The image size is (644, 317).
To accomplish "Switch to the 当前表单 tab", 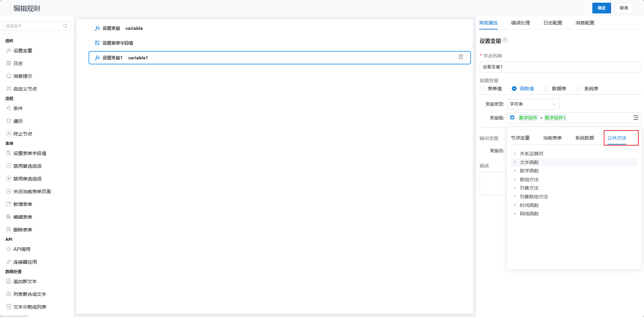I will click(552, 138).
